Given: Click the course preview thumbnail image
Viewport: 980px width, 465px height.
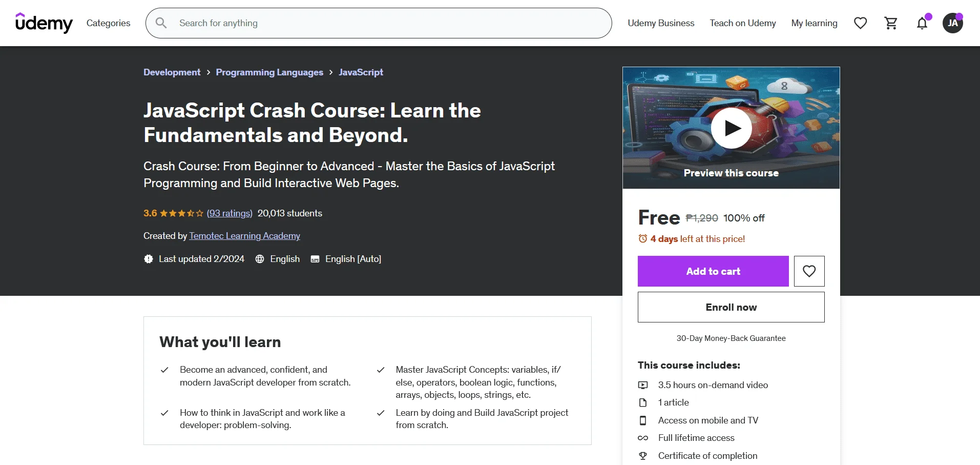Looking at the screenshot, I should click(x=731, y=128).
